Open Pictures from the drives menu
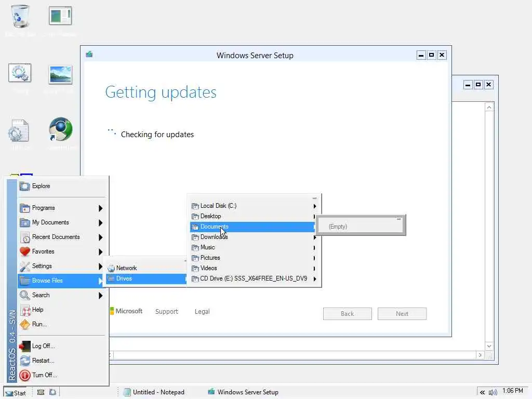Viewport: 532px width, 399px height. click(x=253, y=258)
